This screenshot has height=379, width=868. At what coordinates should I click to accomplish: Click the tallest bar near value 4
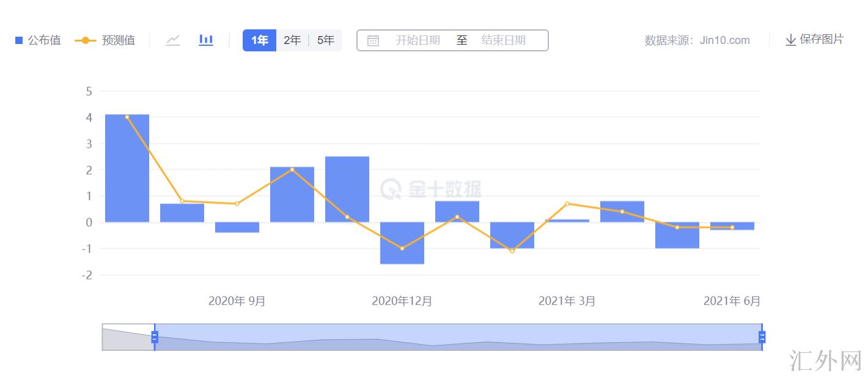pos(127,168)
